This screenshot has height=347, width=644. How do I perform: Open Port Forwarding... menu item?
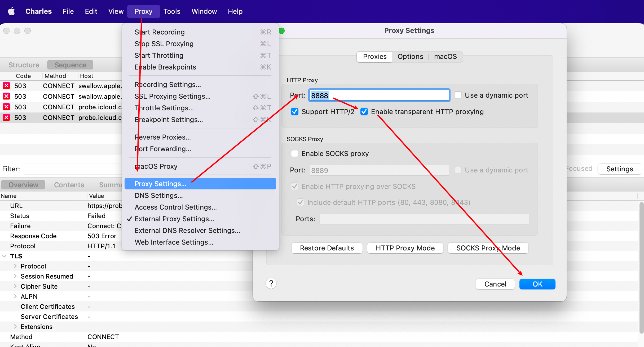tap(200, 149)
